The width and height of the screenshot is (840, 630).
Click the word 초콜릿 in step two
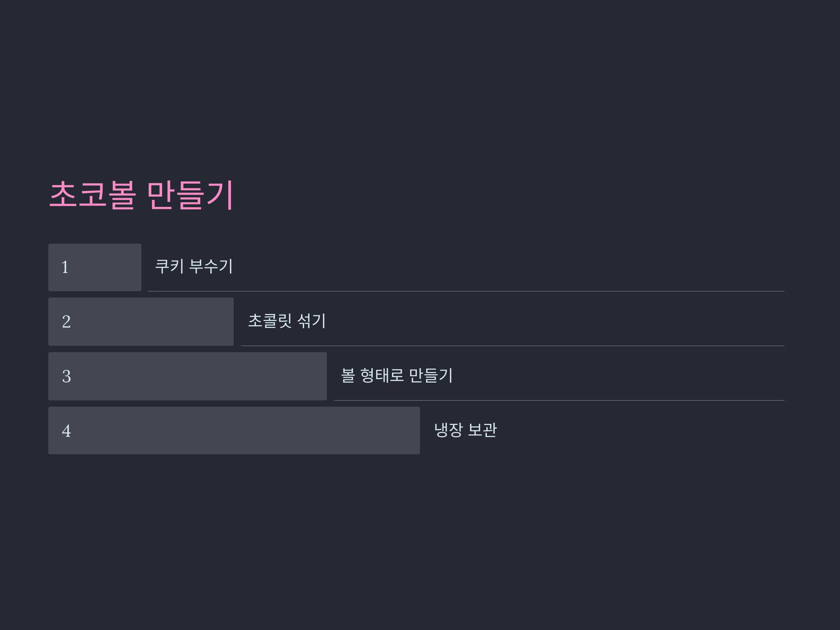[270, 321]
